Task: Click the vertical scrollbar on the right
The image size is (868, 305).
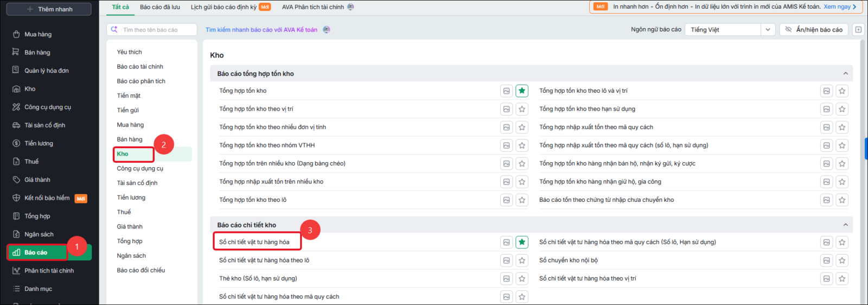Action: click(x=864, y=147)
